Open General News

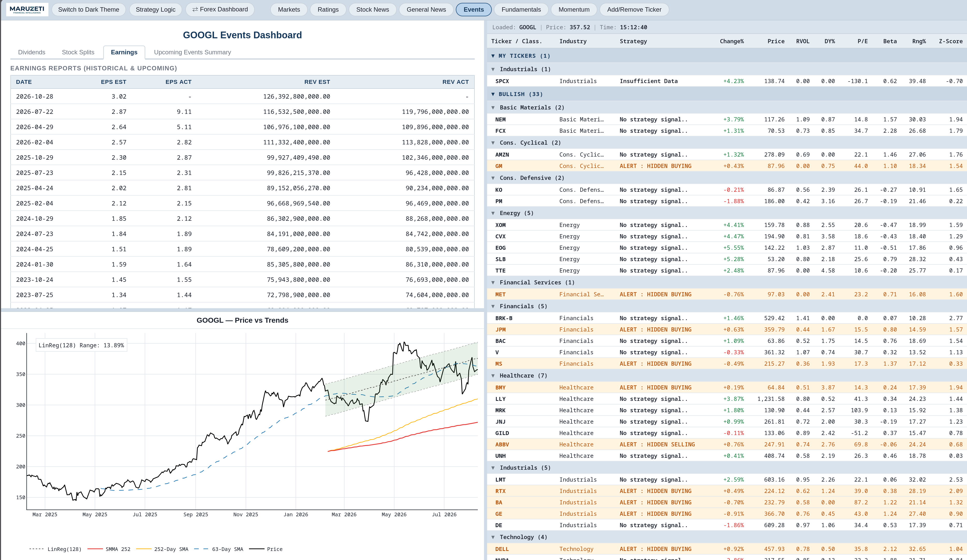426,10
